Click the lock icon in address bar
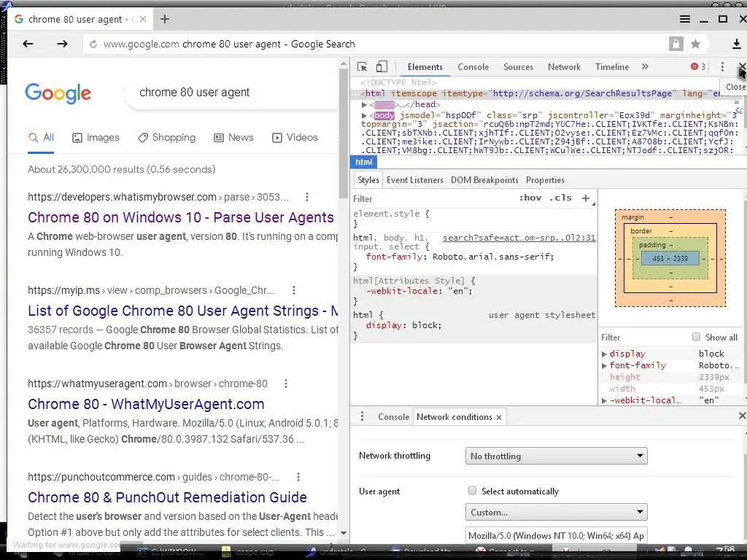This screenshot has width=747, height=560. pyautogui.click(x=676, y=44)
